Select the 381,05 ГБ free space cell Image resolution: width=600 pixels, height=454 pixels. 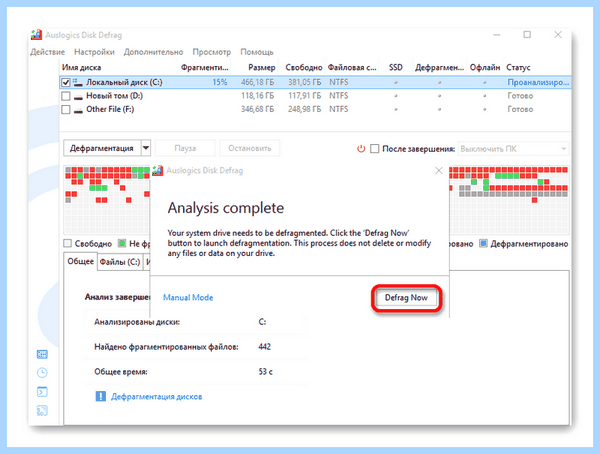(x=305, y=82)
